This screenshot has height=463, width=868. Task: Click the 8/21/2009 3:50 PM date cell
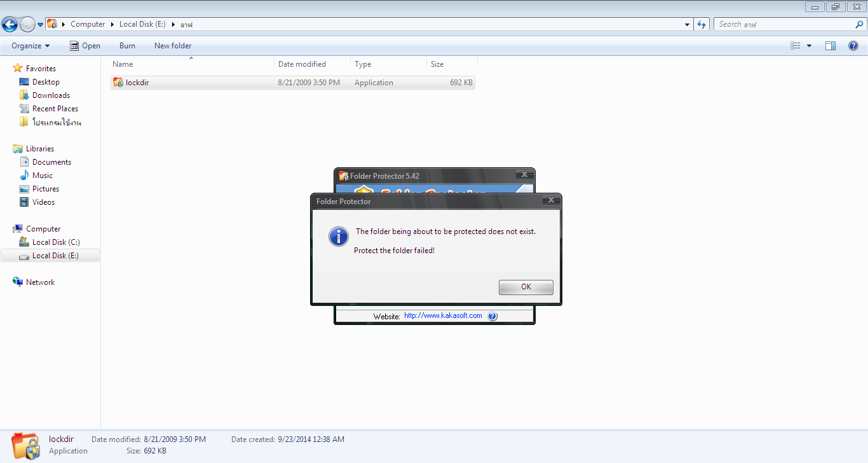tap(309, 83)
